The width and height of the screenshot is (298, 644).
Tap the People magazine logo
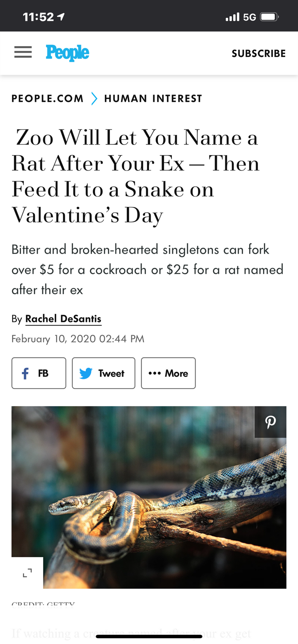pos(68,53)
